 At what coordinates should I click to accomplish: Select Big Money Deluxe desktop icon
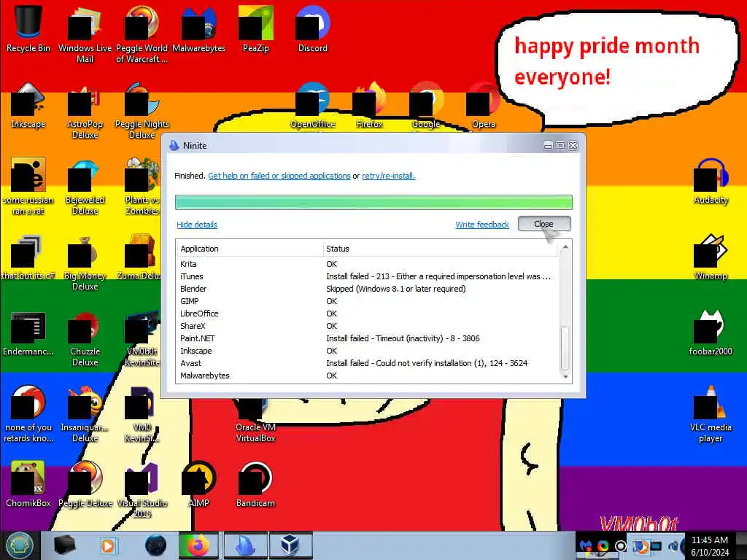pyautogui.click(x=85, y=262)
